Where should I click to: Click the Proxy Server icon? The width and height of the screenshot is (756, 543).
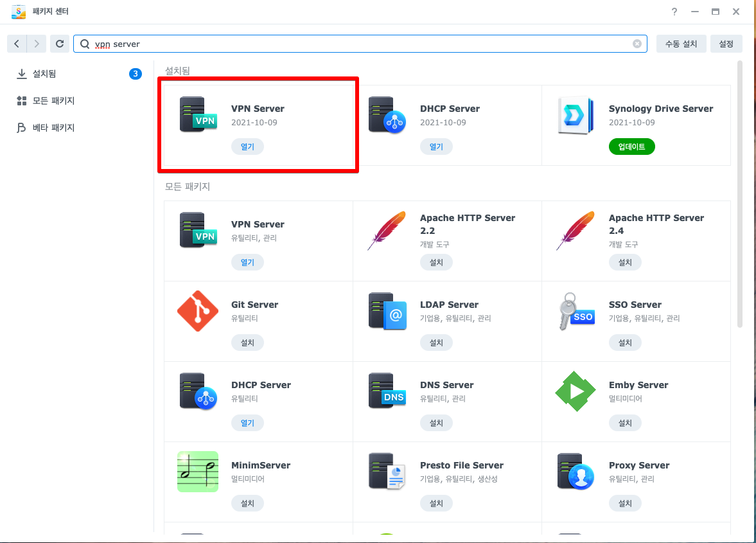tap(576, 471)
